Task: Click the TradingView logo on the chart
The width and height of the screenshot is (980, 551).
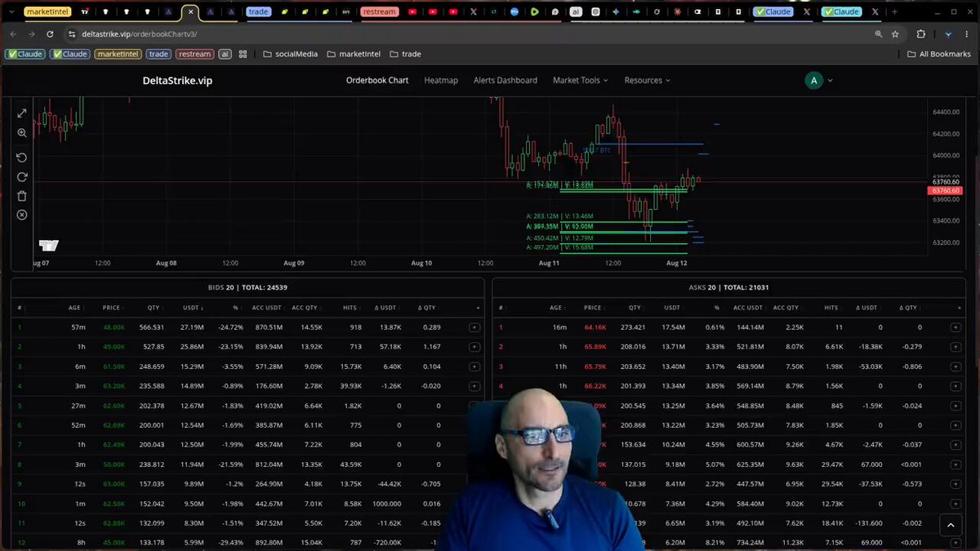Action: point(48,245)
